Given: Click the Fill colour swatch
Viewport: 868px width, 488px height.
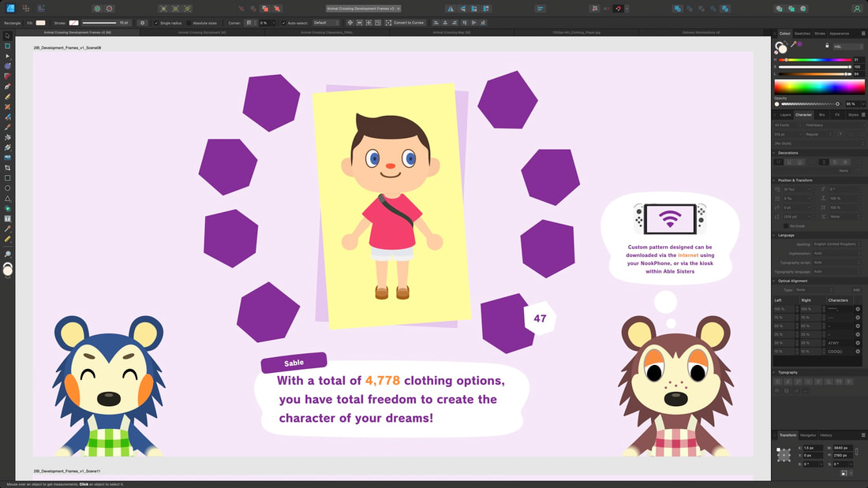Looking at the screenshot, I should (40, 23).
